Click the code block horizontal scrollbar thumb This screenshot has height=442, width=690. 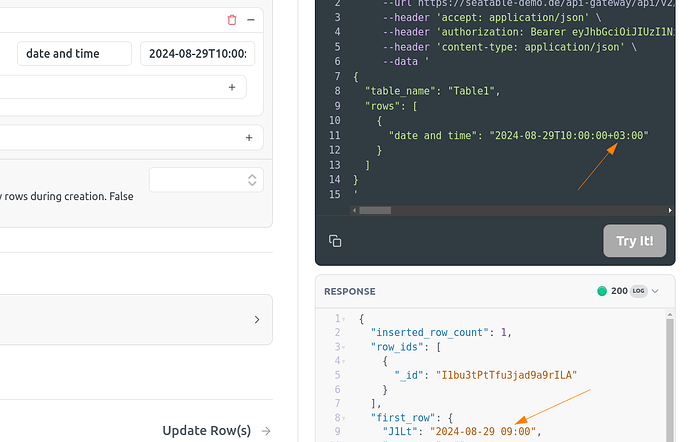375,210
